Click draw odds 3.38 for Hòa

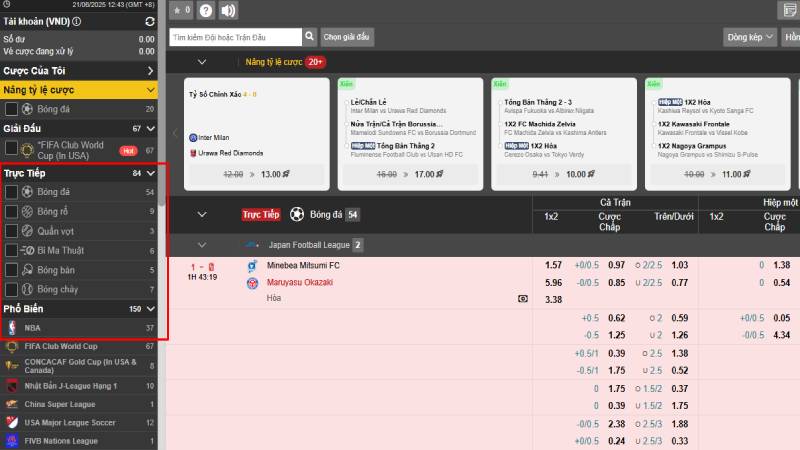pyautogui.click(x=553, y=299)
